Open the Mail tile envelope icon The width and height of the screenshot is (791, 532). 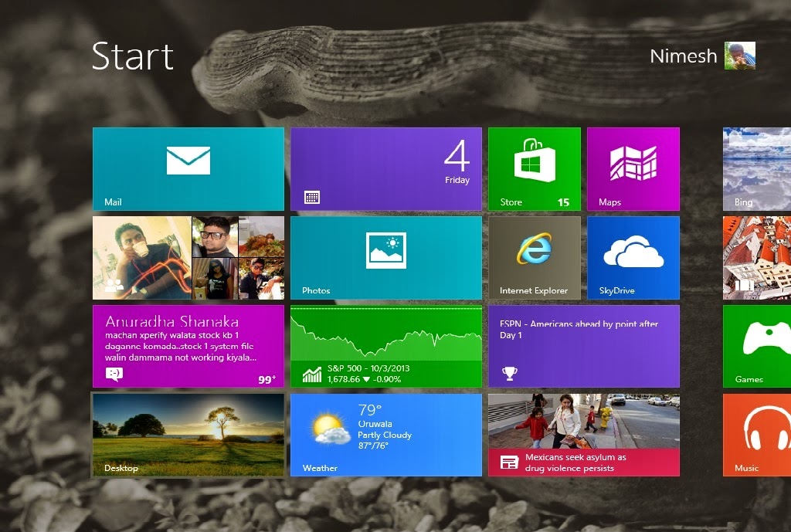(x=188, y=161)
